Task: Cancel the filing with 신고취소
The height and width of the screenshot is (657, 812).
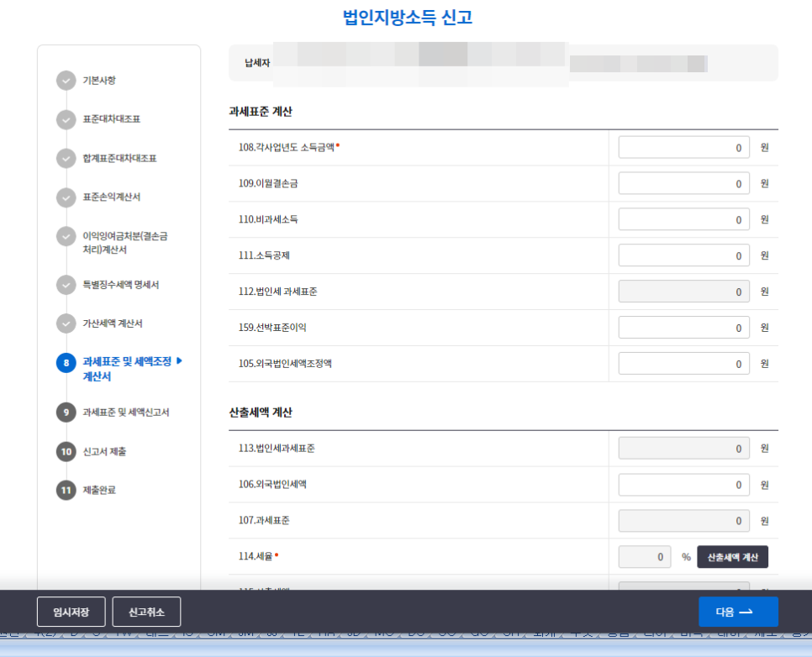Action: point(147,612)
